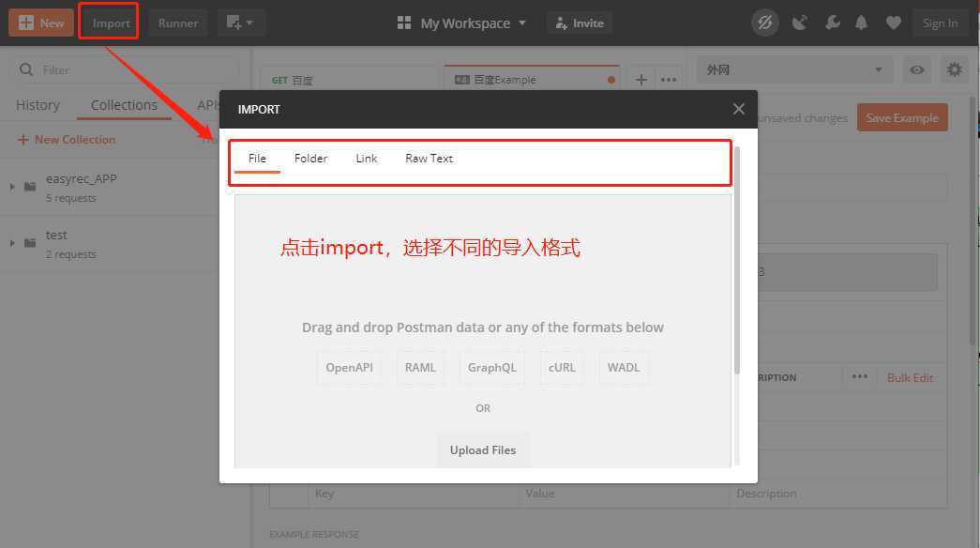Select the easyrec_APP collection folder icon
This screenshot has height=548, width=980.
coord(30,187)
